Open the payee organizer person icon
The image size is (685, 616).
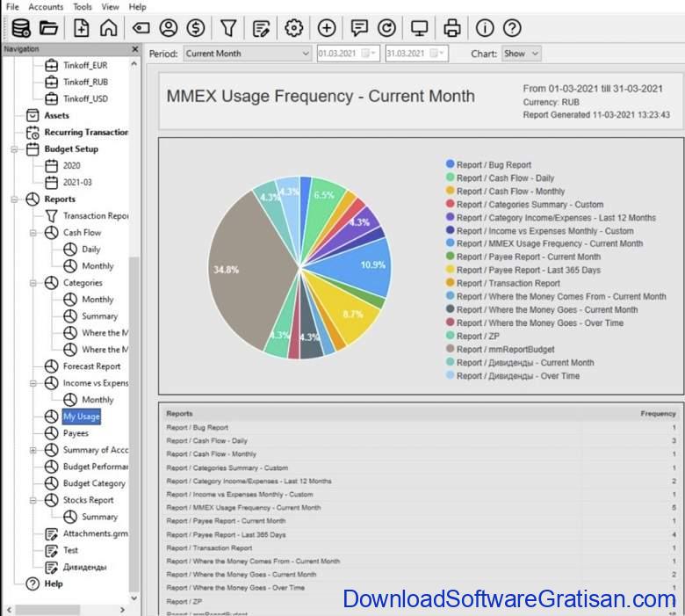click(169, 28)
